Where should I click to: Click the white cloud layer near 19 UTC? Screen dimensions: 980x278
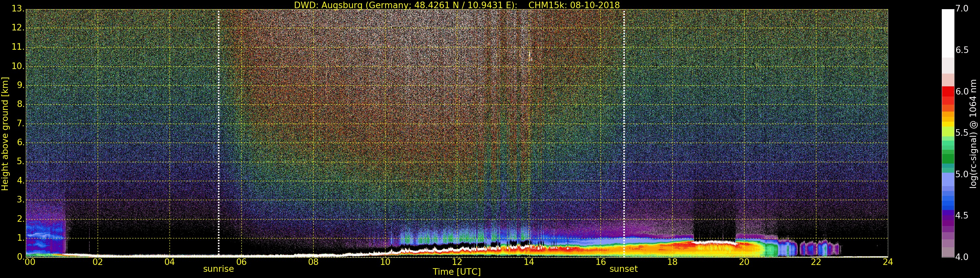713,242
